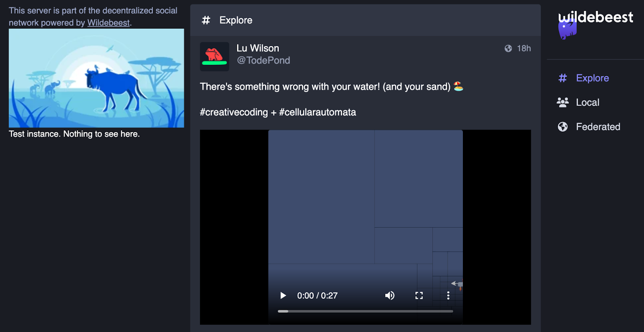Image resolution: width=644 pixels, height=332 pixels.
Task: Click the post text about water and sand
Action: point(331,87)
